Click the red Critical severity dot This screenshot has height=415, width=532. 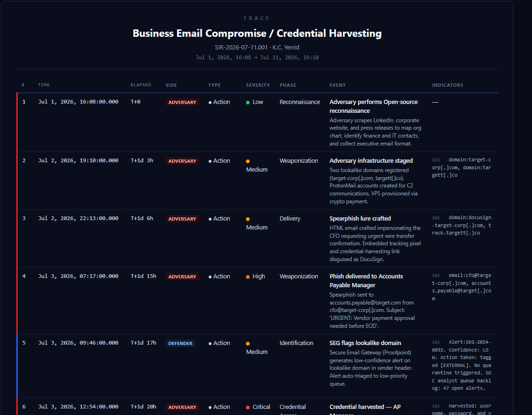248,407
